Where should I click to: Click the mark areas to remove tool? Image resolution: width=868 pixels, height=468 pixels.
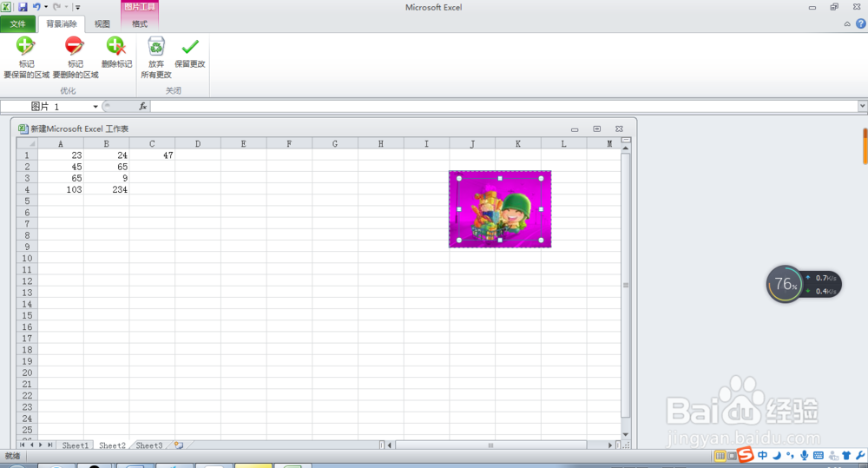click(76, 57)
